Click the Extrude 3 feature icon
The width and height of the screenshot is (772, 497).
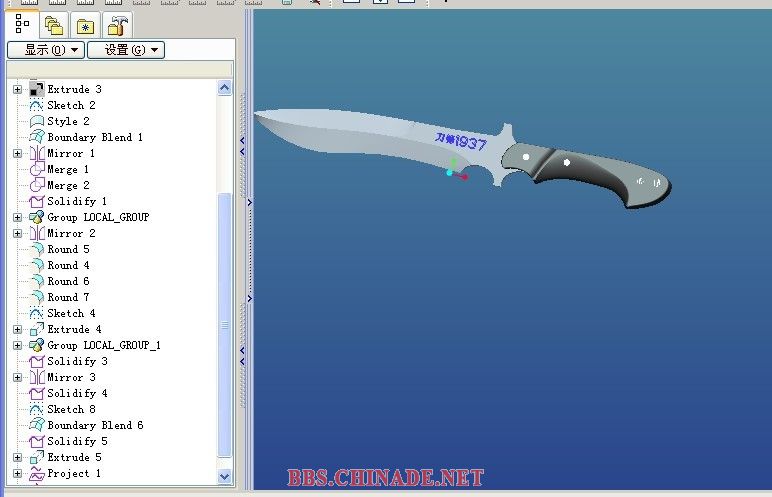(x=36, y=89)
